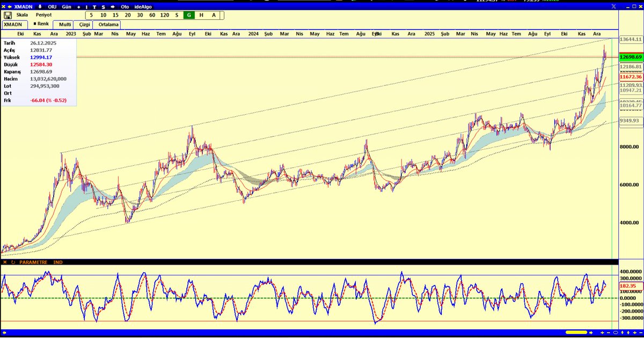Select the 15 minute period
Viewport: 644px width, 338px height.
(115, 15)
